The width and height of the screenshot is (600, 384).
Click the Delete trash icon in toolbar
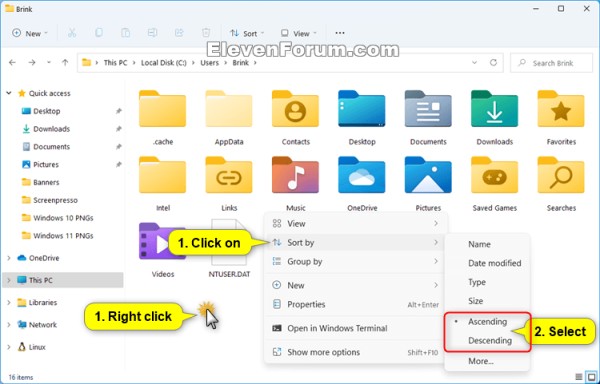click(x=206, y=33)
